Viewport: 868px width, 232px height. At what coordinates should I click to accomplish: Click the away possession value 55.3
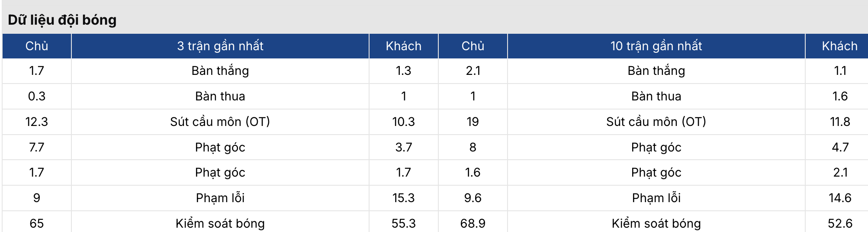pos(403,223)
